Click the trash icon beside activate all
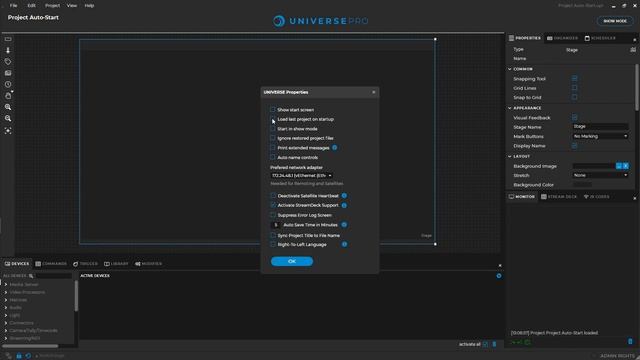640x360 pixels. point(494,344)
